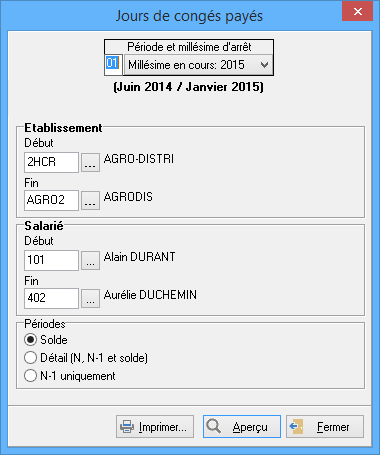Open browse dialog for Etablissement Fin

[x=90, y=200]
